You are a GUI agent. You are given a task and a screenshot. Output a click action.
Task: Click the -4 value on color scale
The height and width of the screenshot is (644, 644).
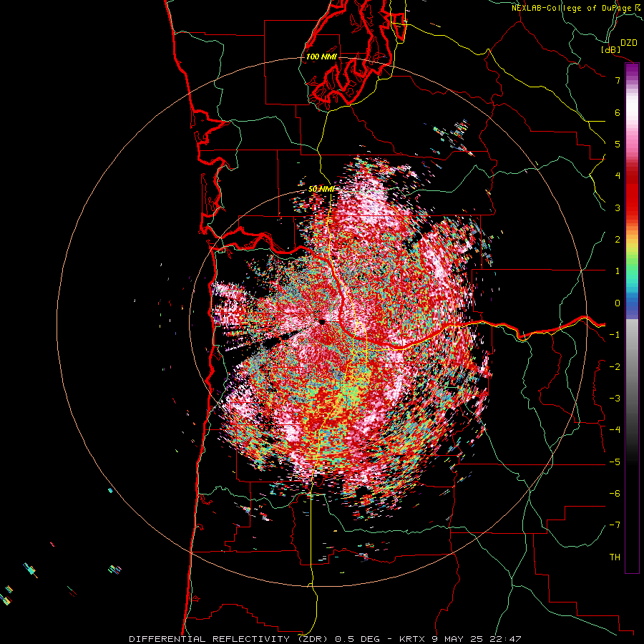point(615,430)
